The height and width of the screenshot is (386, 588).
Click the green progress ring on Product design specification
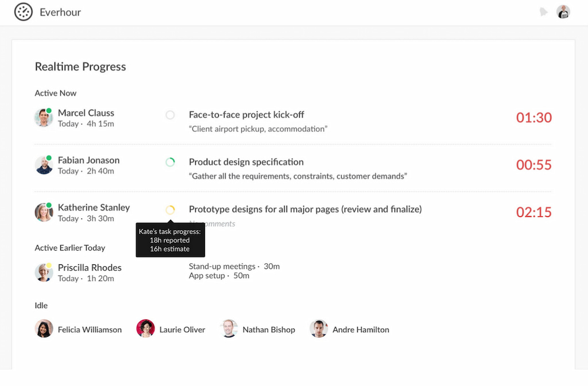[170, 162]
